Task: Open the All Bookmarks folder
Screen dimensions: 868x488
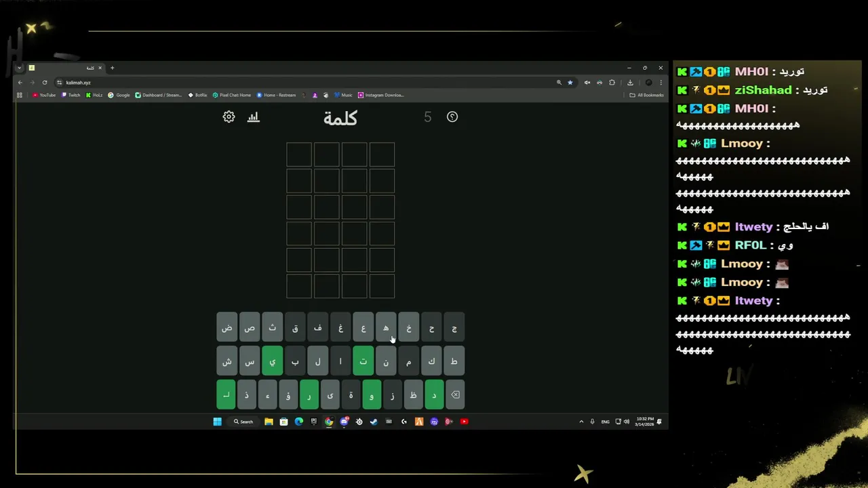Action: pos(647,95)
